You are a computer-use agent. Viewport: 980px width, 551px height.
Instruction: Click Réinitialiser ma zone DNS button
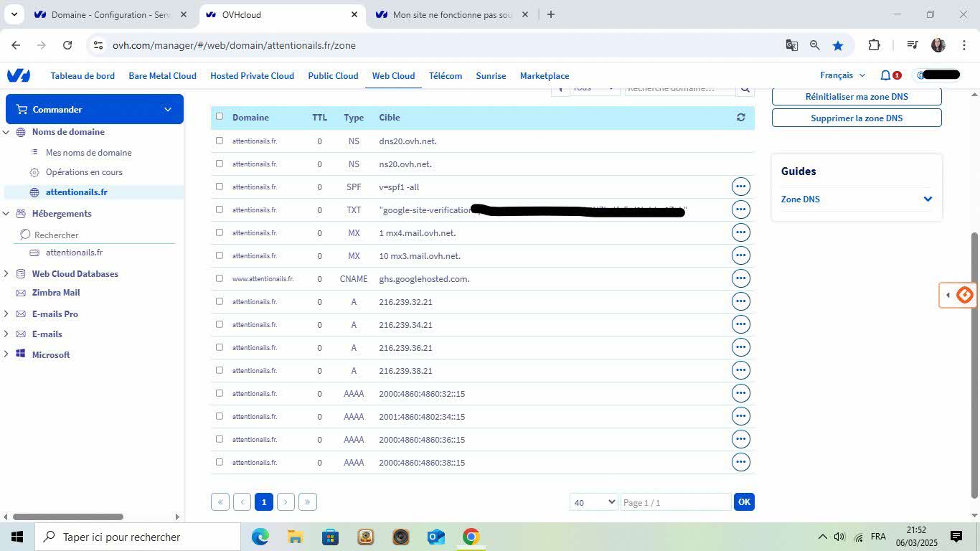pyautogui.click(x=857, y=96)
